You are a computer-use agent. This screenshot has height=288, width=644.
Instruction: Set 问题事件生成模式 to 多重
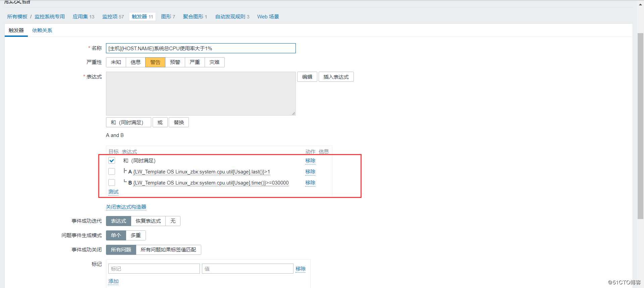click(136, 235)
